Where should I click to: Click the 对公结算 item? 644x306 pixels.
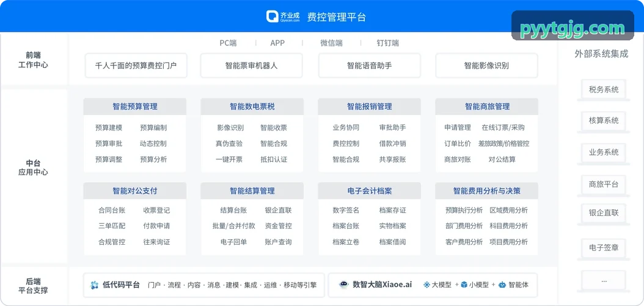[x=502, y=159]
